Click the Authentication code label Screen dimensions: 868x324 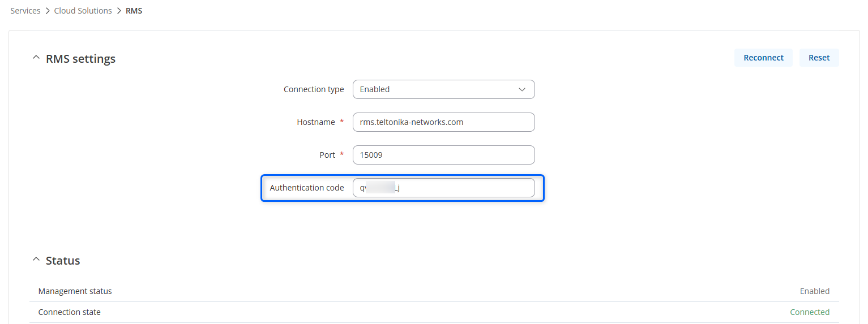pyautogui.click(x=307, y=188)
